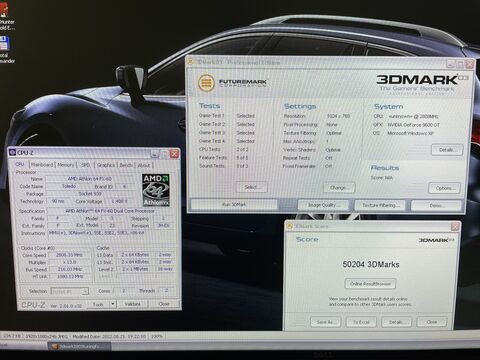Click the Instructions field in CPU-Z
The height and width of the screenshot is (360, 480).
(110, 233)
